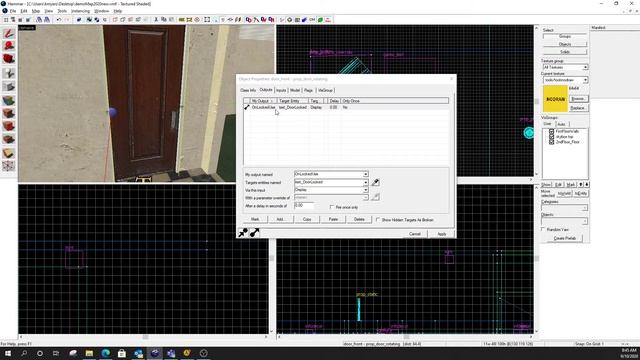The image size is (640, 360).
Task: Open the Categories dropdown
Action: pyautogui.click(x=585, y=208)
